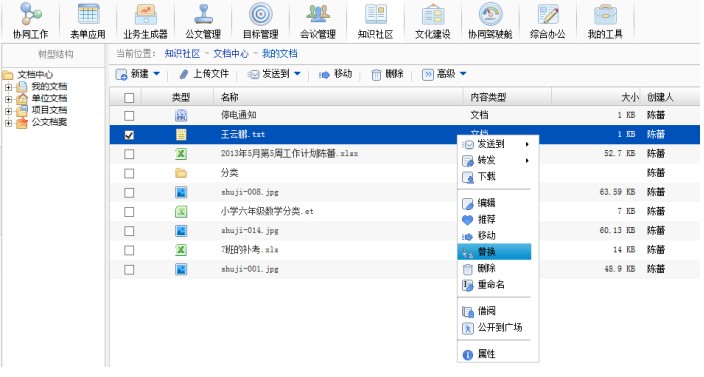The height and width of the screenshot is (377, 704).
Task: Click the 上传文件 toolbar button
Action: tap(204, 74)
